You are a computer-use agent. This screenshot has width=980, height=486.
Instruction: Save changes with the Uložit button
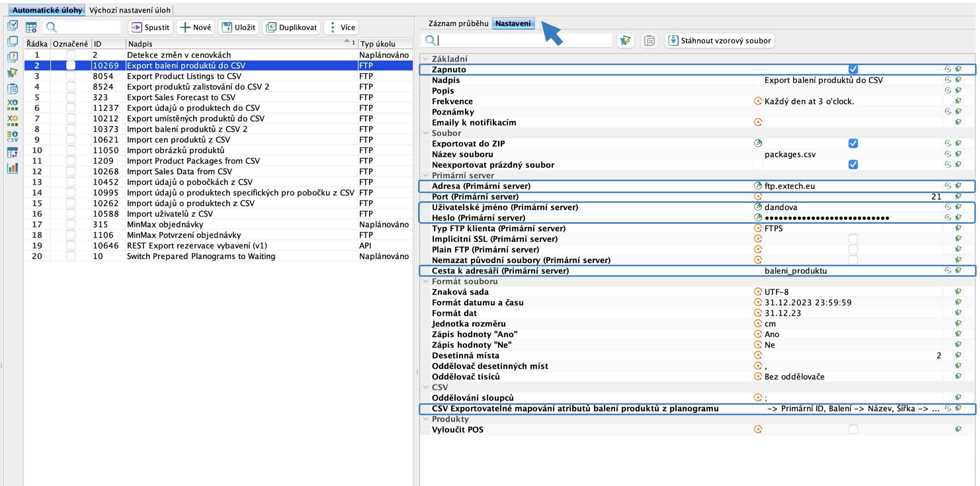click(x=239, y=27)
